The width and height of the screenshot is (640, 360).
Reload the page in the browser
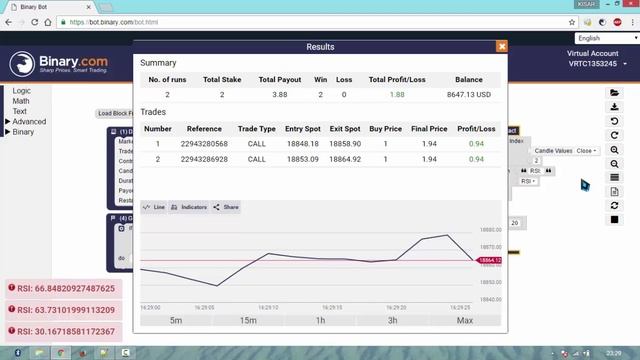pos(35,22)
